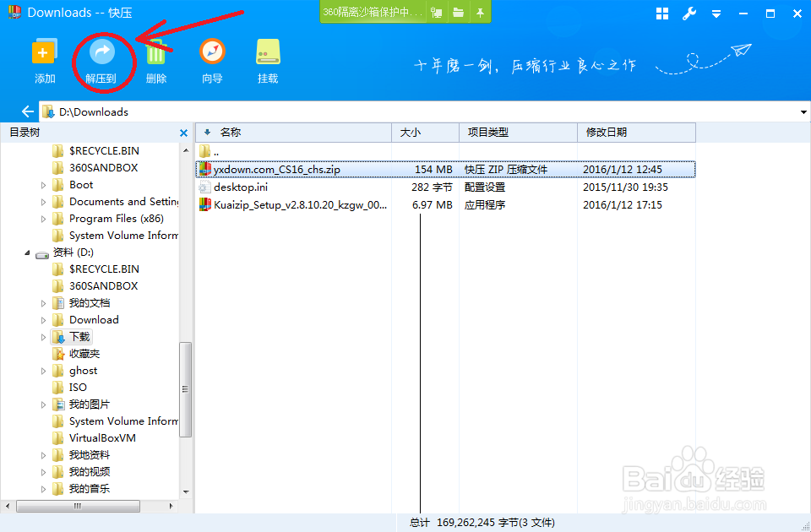The image size is (811, 532).
Task: Select the ghost folder in tree
Action: pos(74,371)
